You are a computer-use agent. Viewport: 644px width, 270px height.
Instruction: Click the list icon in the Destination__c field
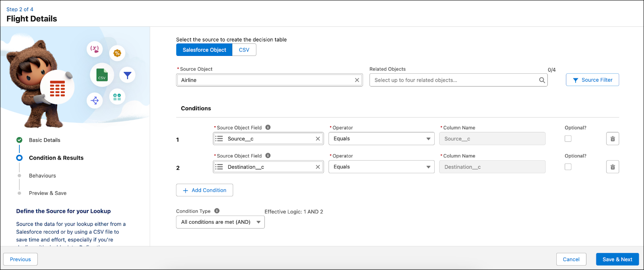[219, 167]
